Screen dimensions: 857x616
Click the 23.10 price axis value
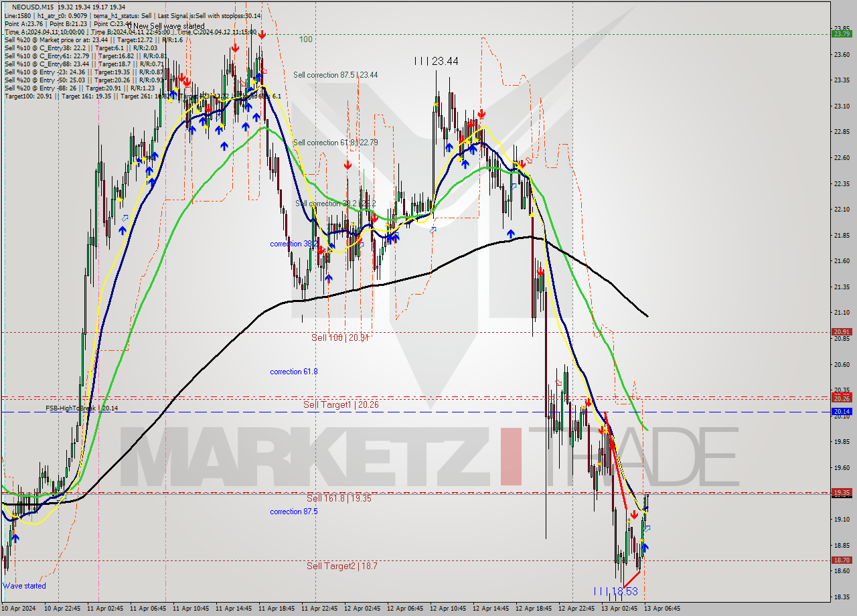[842, 106]
